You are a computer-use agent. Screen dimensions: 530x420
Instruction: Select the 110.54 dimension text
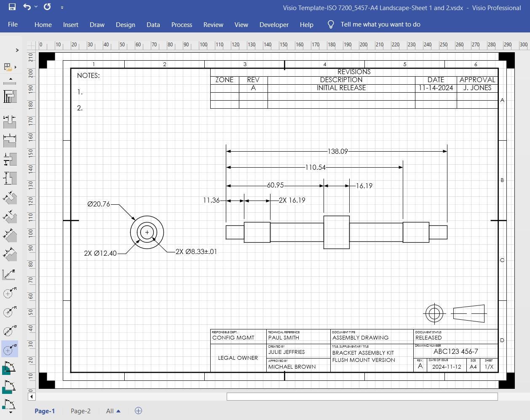point(316,167)
